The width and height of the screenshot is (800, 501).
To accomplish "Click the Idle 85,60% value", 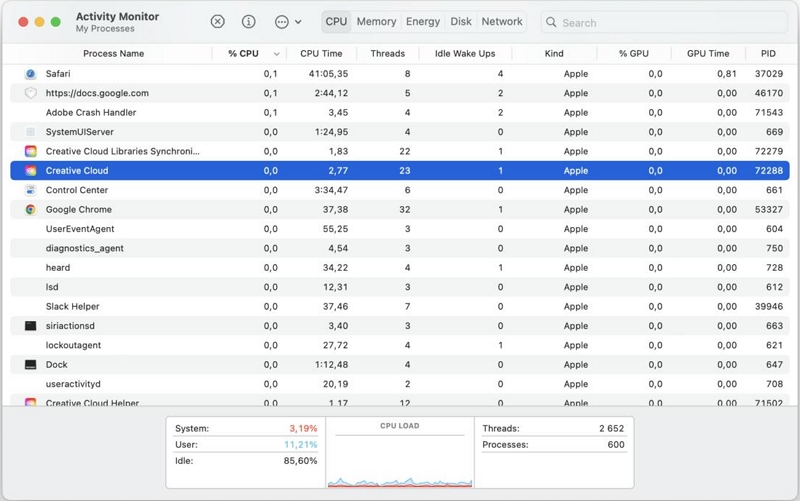I will 301,461.
